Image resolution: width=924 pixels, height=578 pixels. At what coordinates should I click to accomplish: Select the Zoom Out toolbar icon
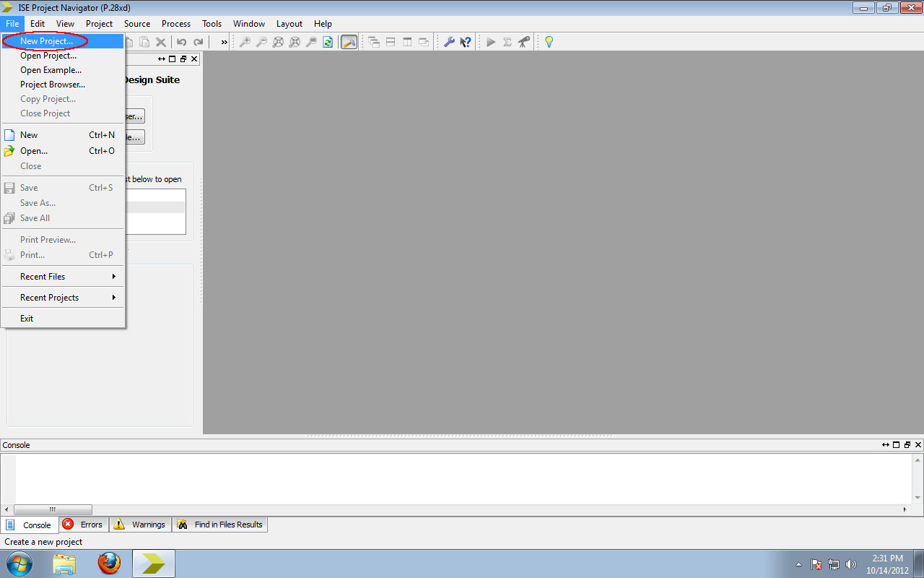[261, 42]
